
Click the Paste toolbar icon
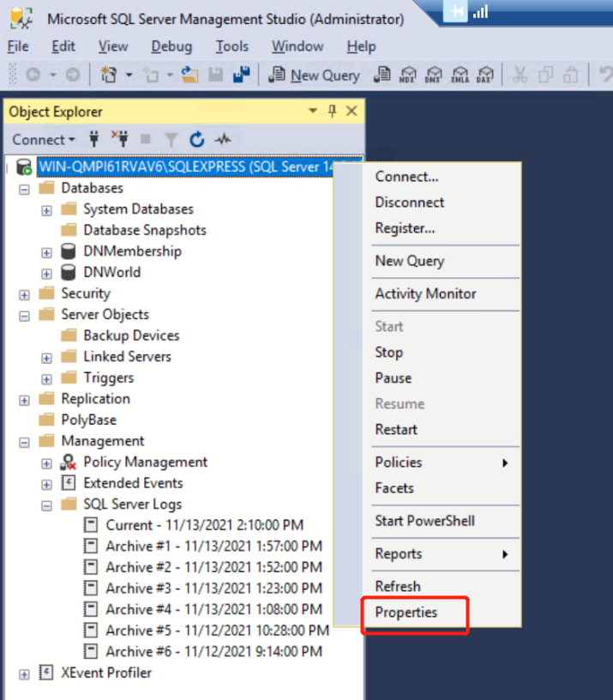click(571, 75)
